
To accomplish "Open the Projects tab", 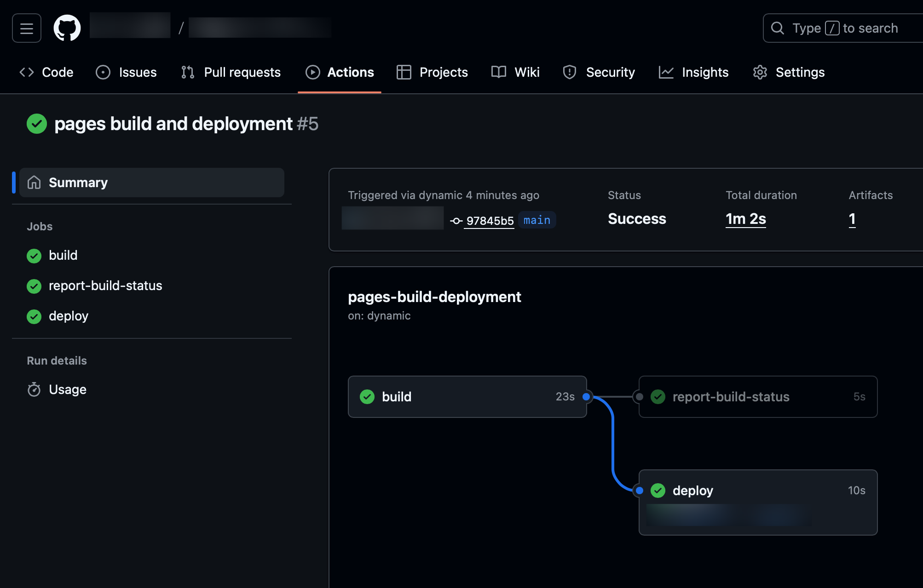I will [432, 72].
